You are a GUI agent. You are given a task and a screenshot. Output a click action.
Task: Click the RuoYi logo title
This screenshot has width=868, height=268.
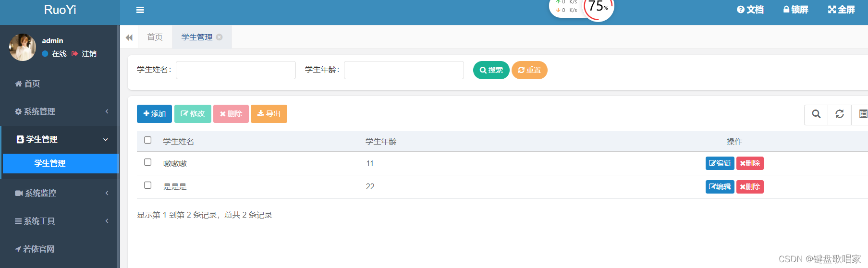point(60,10)
